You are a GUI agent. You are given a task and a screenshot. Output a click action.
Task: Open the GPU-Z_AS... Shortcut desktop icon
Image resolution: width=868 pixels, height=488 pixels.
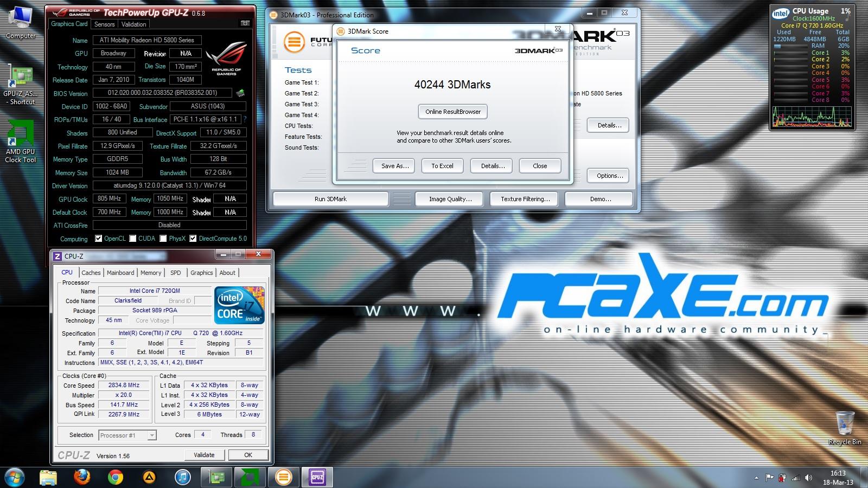click(x=21, y=84)
